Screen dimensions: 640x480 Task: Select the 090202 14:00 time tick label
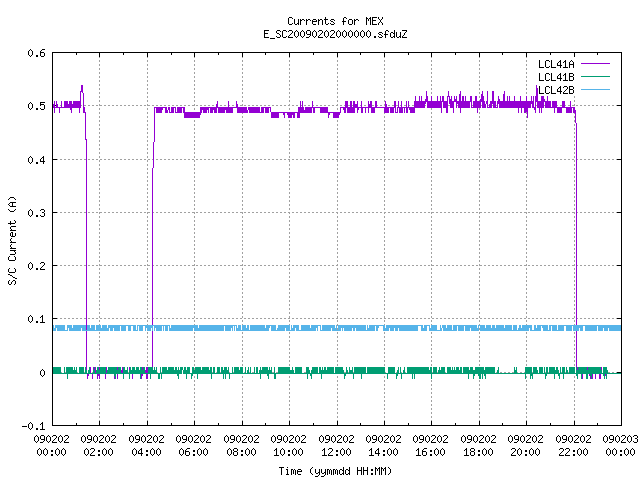click(384, 445)
